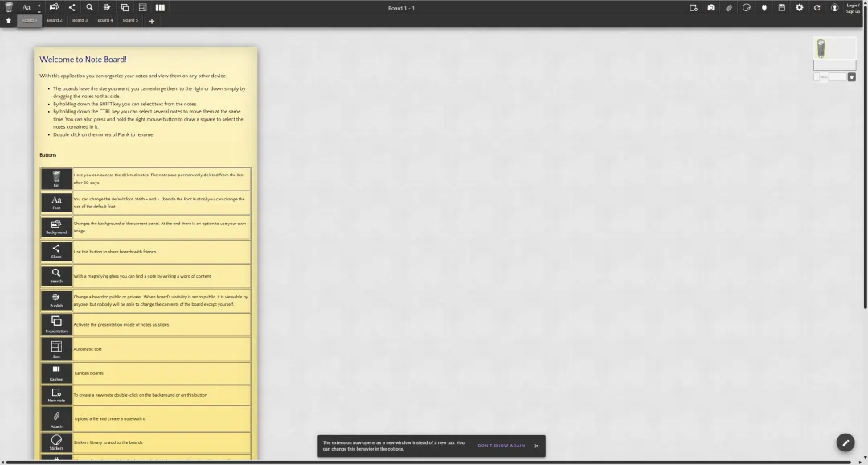Click the text 'Automatic sort' in the note

pos(88,349)
